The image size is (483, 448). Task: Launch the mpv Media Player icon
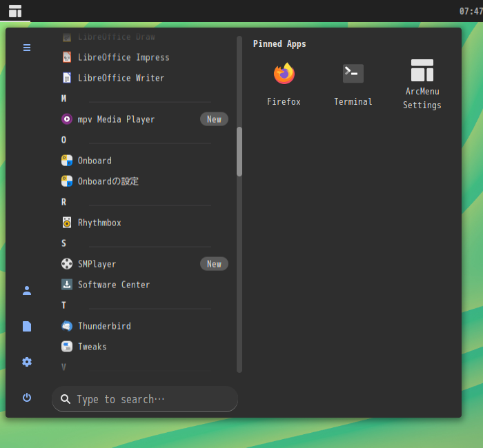67,119
